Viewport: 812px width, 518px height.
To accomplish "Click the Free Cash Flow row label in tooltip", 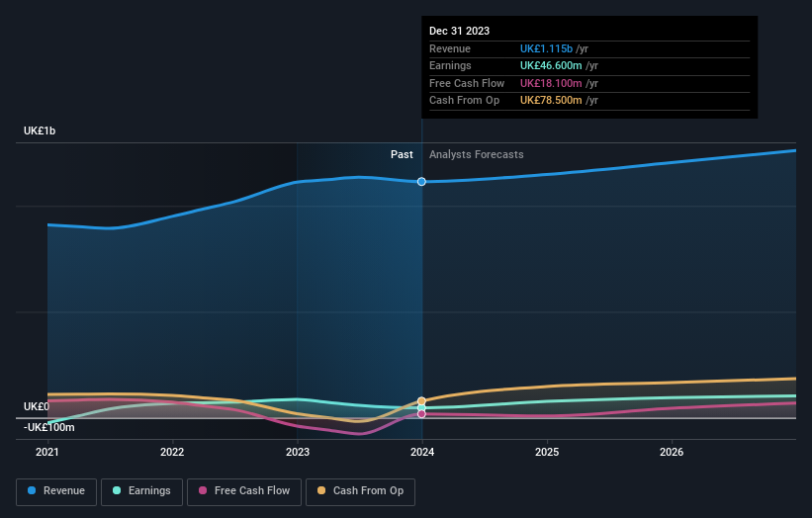I will tap(467, 83).
